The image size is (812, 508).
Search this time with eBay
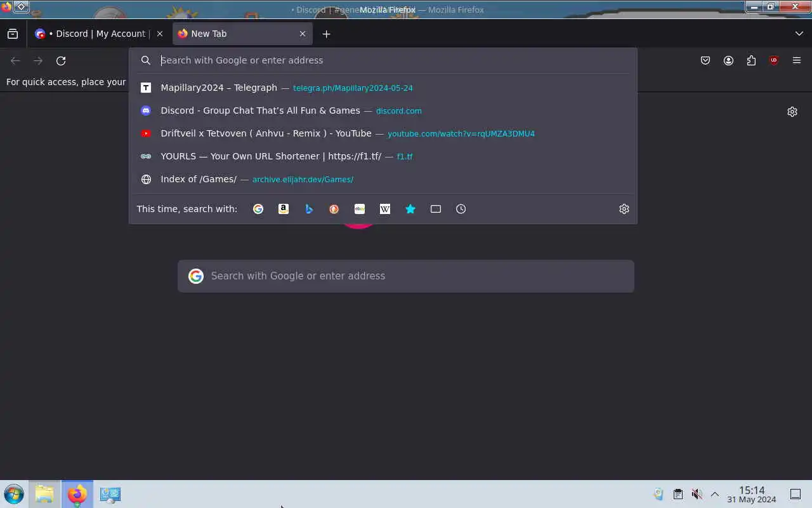pyautogui.click(x=360, y=209)
